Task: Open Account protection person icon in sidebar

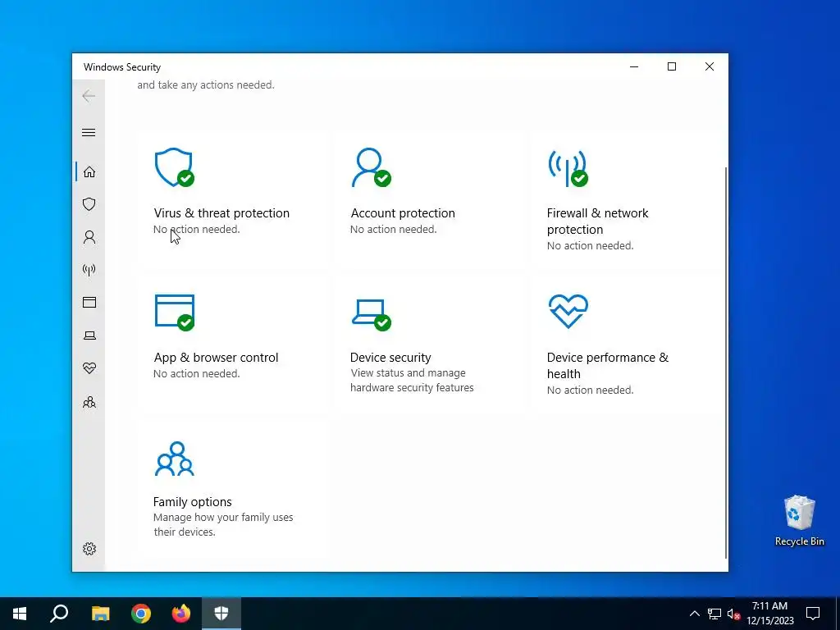Action: tap(89, 237)
